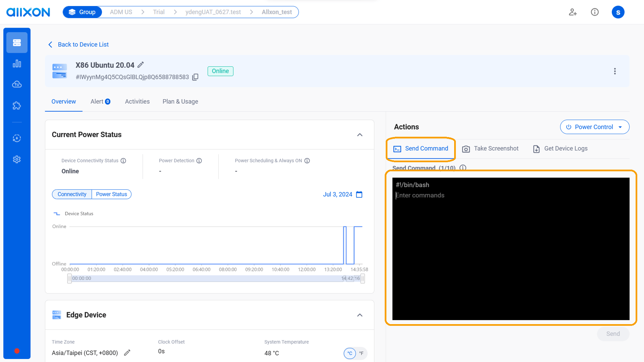Screen dimensions: 644x362
Task: Edit device name with the pencil icon
Action: tap(141, 64)
